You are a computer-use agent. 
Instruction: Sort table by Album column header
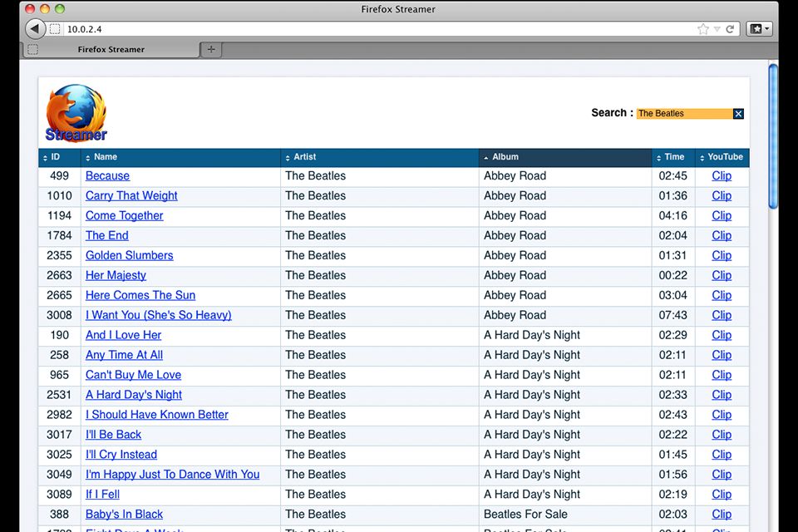565,157
